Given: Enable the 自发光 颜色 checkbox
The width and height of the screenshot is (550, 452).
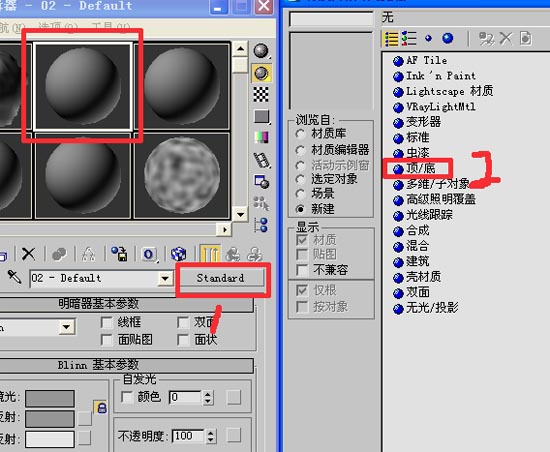Looking at the screenshot, I should [127, 397].
